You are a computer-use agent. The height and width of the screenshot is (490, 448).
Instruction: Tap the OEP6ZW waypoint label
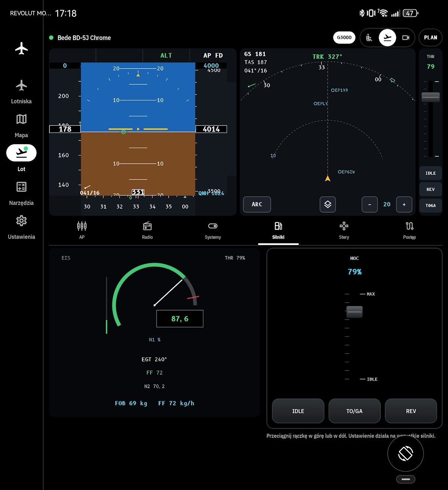coord(346,172)
